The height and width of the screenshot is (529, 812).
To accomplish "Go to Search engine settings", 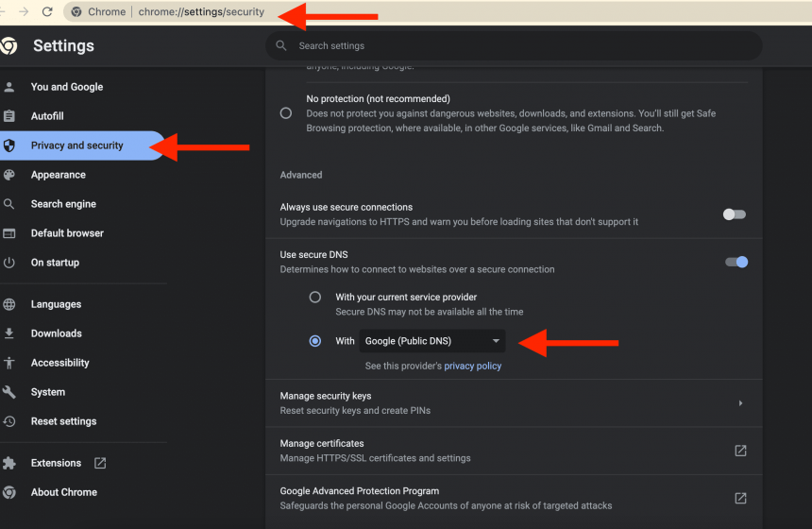I will [x=63, y=204].
